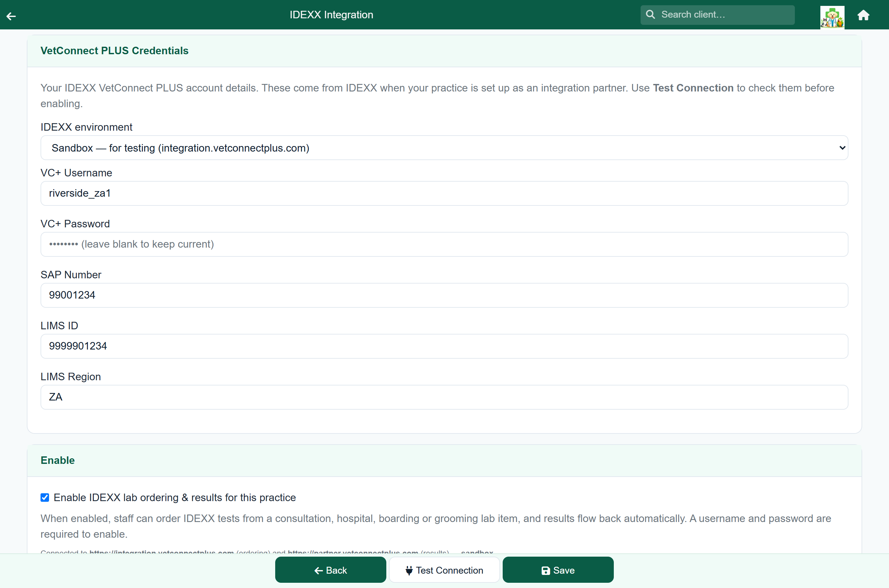Open the practice logo avatar
The height and width of the screenshot is (588, 889).
(x=832, y=17)
